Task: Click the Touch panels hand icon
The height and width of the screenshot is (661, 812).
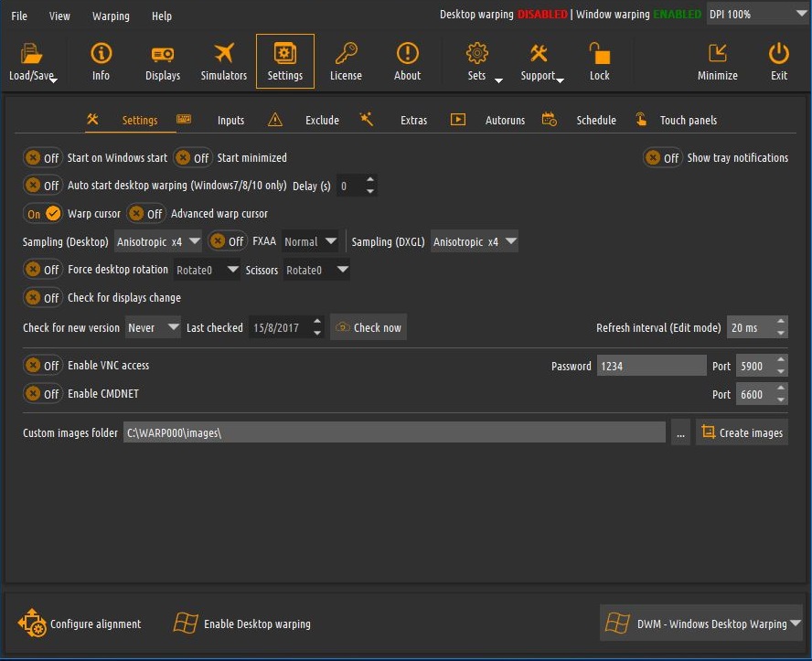Action: (x=641, y=119)
